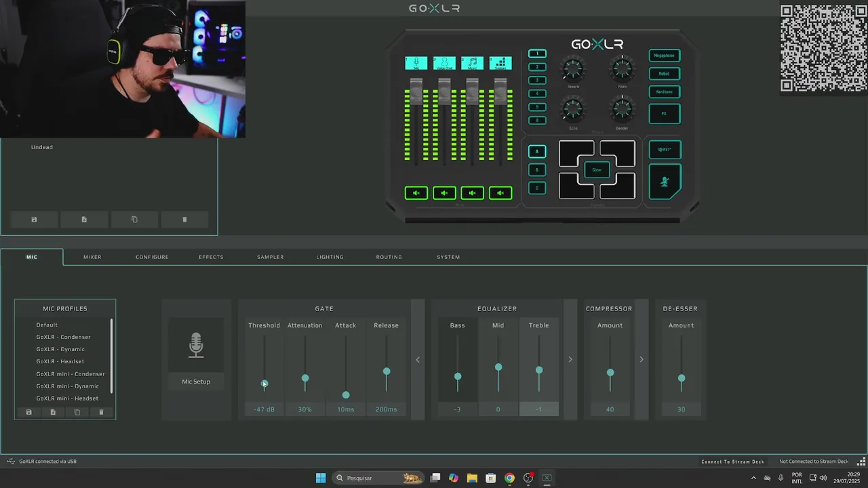Select the System channel icon on the device
This screenshot has height=488, width=868.
pyautogui.click(x=500, y=63)
